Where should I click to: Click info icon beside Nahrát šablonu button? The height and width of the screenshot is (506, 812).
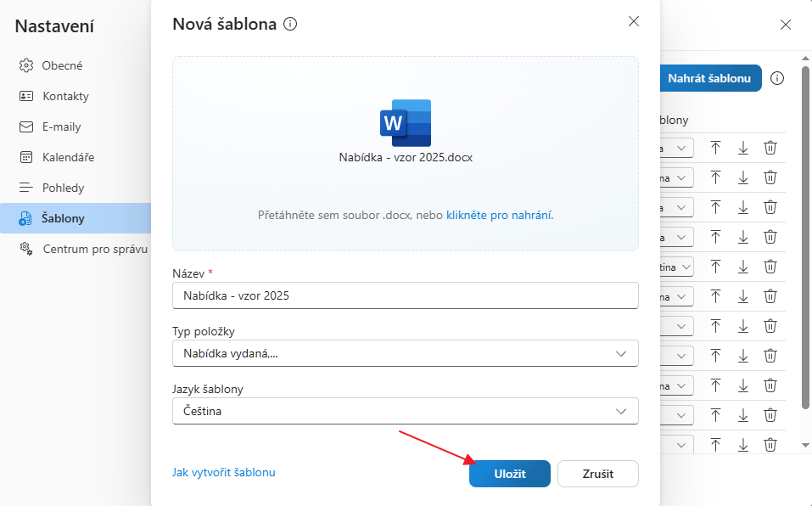777,78
